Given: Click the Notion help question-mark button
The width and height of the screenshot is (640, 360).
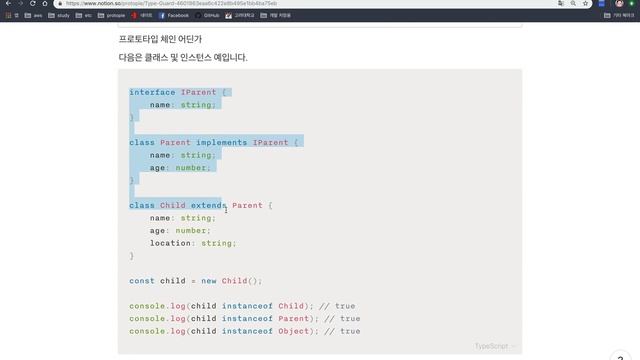Looking at the screenshot, I should click(x=620, y=358).
